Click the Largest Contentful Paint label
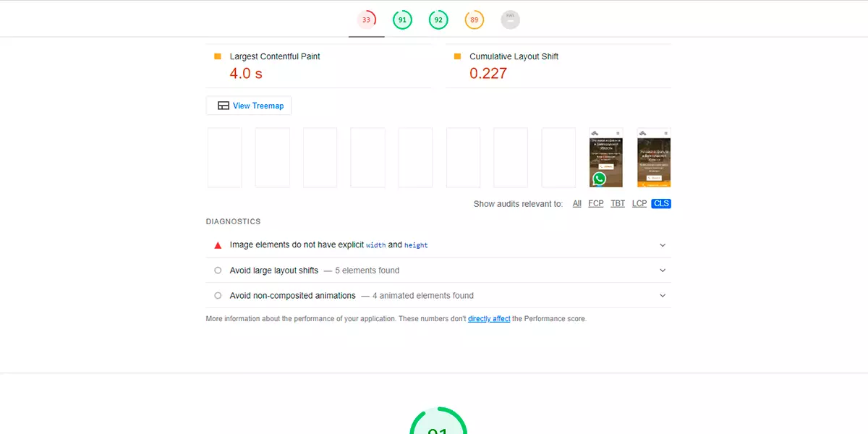868x434 pixels. [275, 56]
